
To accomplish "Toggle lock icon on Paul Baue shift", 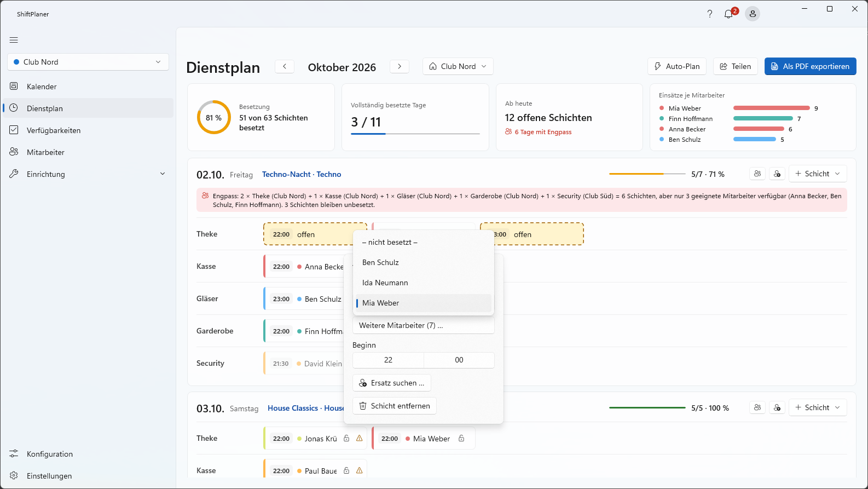I will point(346,470).
